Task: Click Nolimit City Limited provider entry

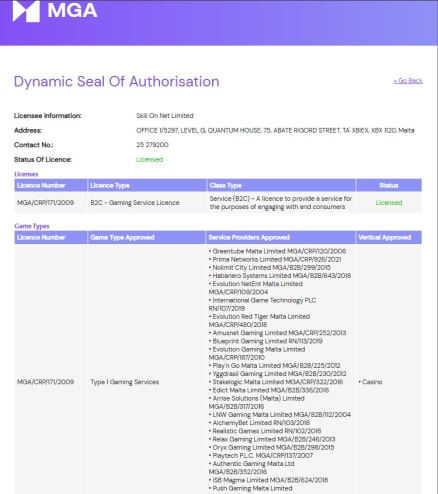Action: [x=270, y=268]
